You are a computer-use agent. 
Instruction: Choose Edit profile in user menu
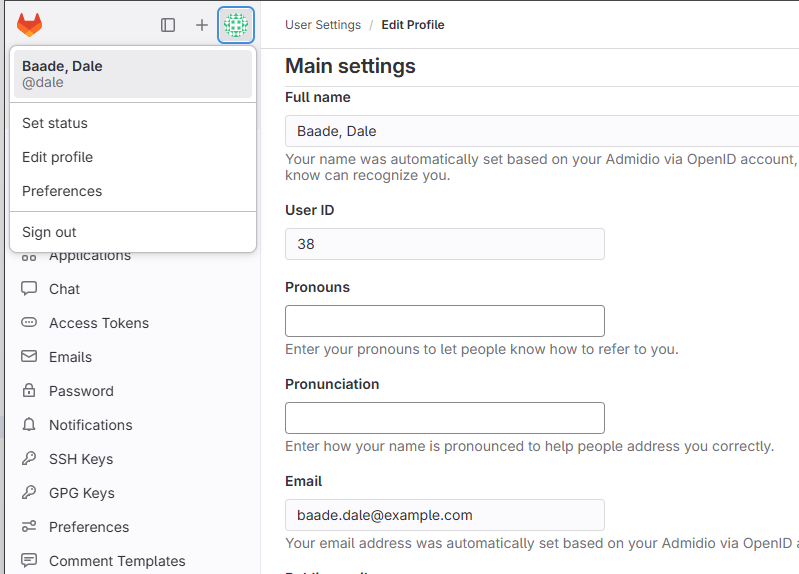point(57,157)
